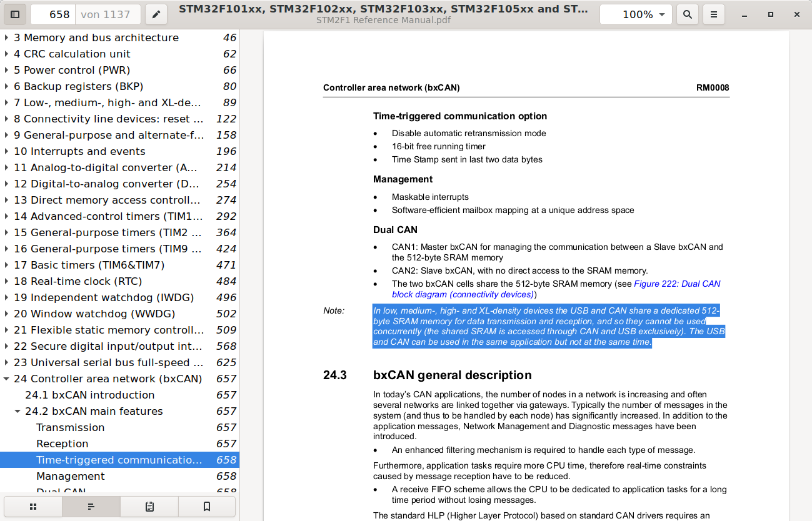
Task: Toggle the sidebar panel button
Action: point(15,14)
